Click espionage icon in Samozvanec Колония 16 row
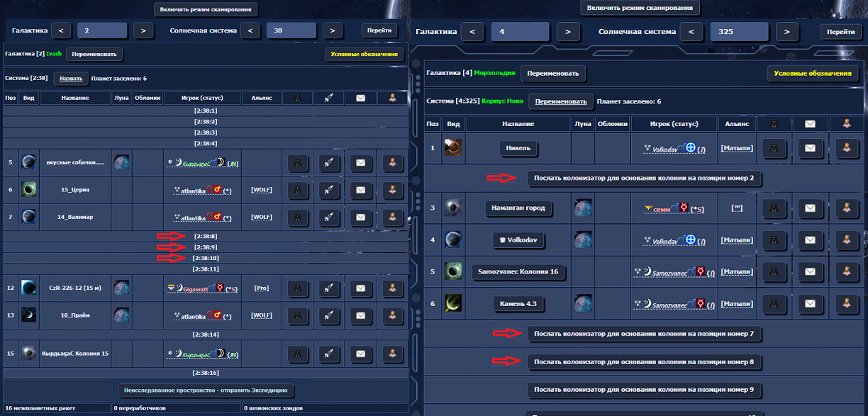Screen dimensions: 868x416 (x=774, y=271)
